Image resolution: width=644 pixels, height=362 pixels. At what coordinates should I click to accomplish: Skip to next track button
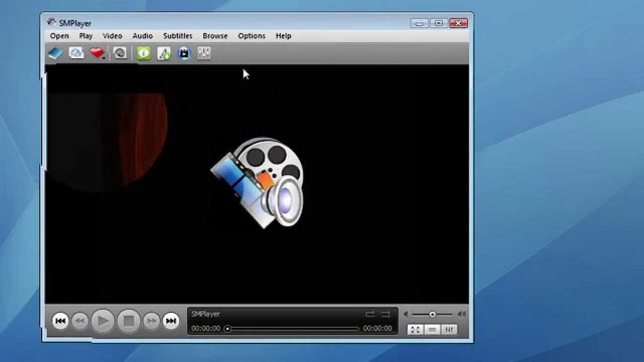tap(171, 321)
